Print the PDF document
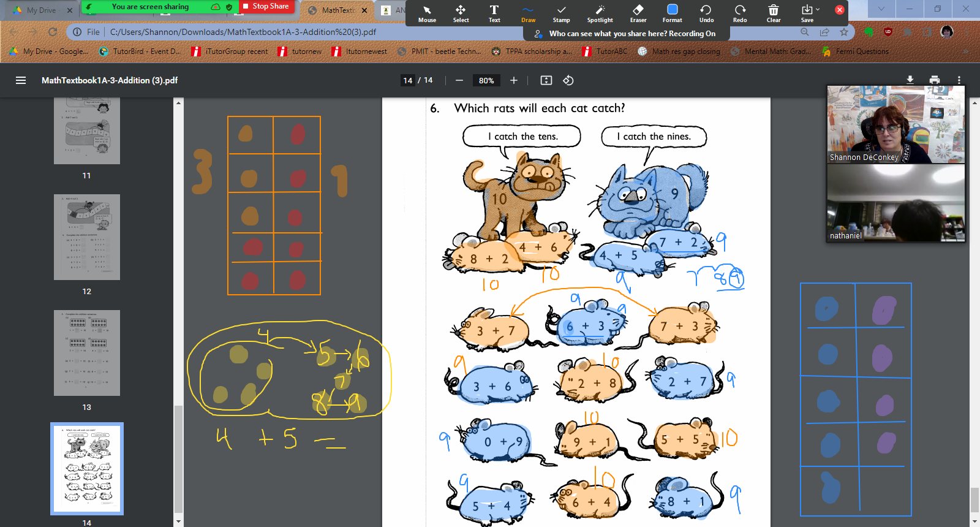Viewport: 980px width, 527px height. (935, 80)
